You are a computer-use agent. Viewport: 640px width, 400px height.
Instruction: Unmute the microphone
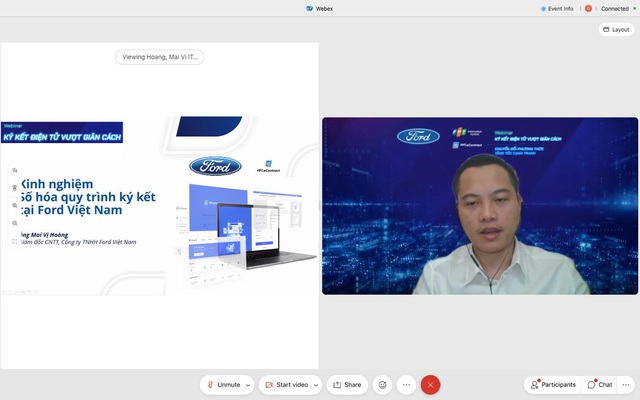click(x=224, y=384)
